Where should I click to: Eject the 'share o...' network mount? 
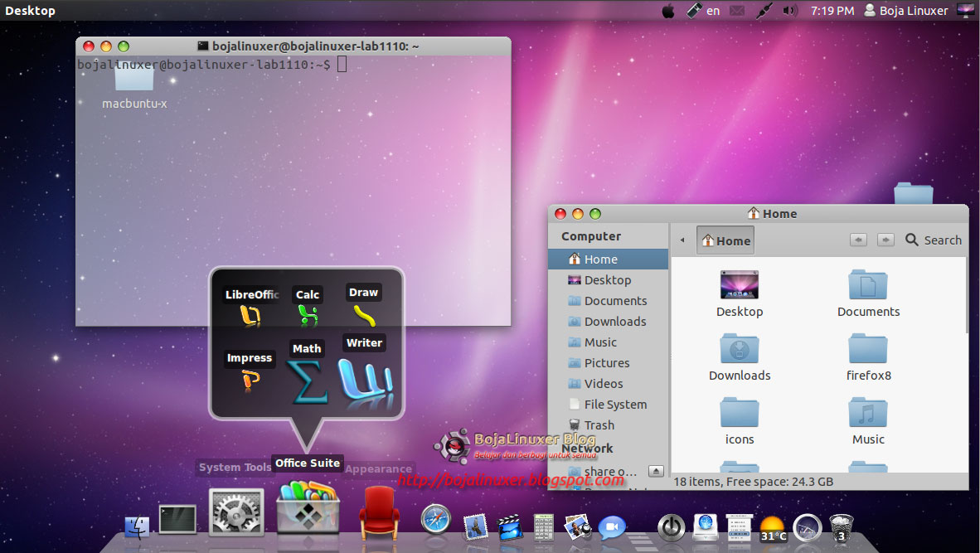[656, 471]
